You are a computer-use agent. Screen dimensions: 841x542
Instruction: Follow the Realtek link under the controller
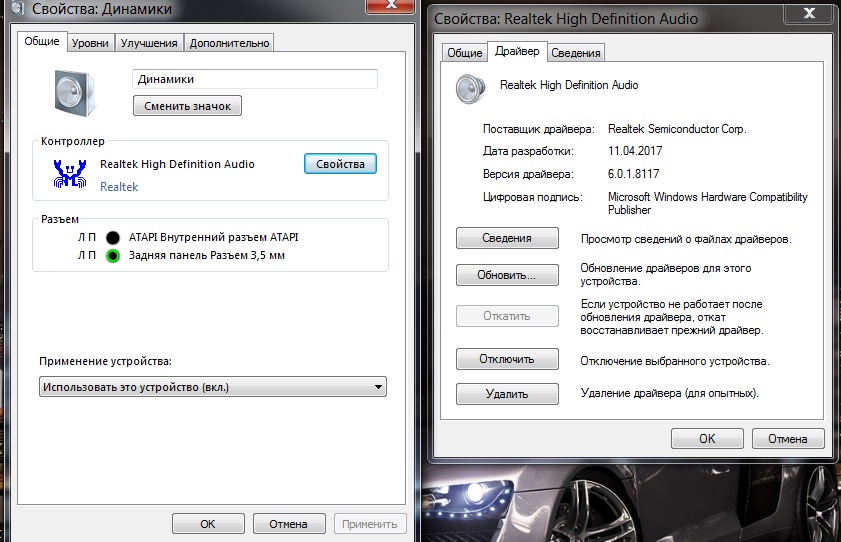[119, 187]
